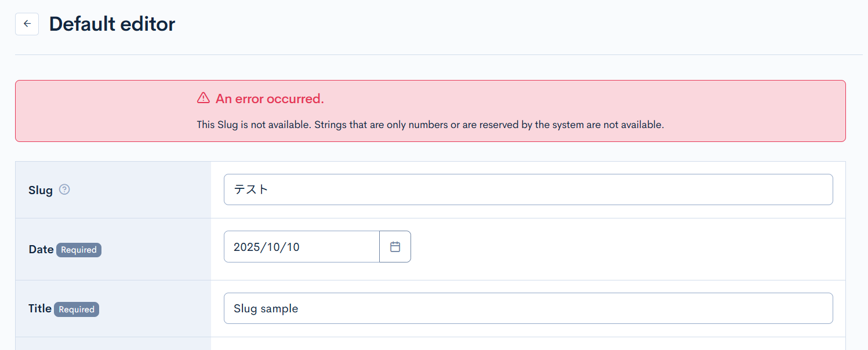Click the '2025' year in the date box
Image resolution: width=868 pixels, height=350 pixels.
pos(246,247)
